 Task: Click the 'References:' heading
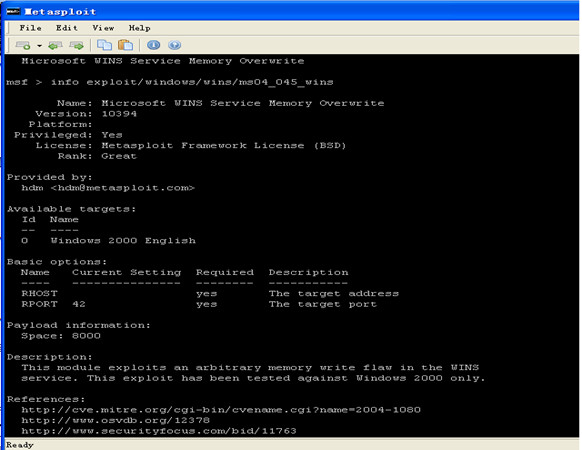click(x=46, y=399)
